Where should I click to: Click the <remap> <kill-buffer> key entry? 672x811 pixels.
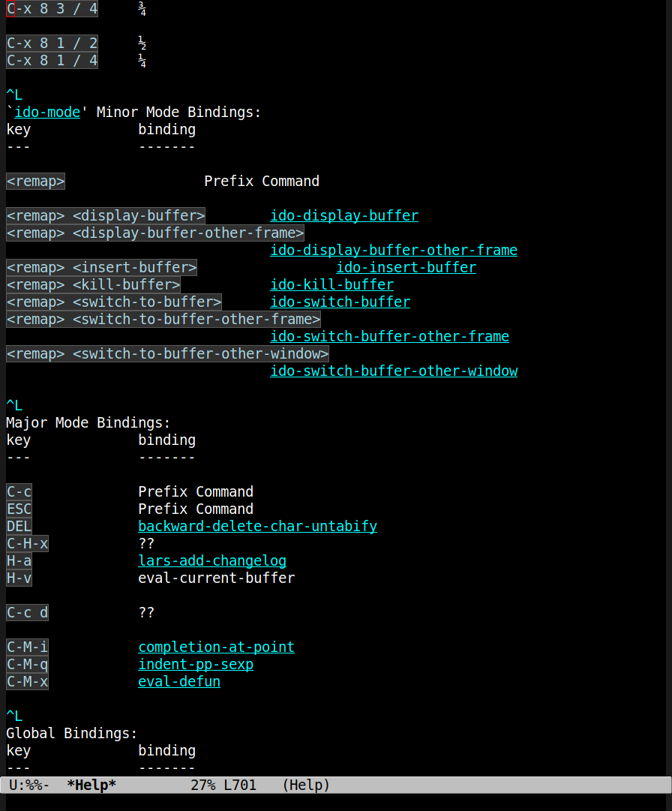tap(93, 284)
